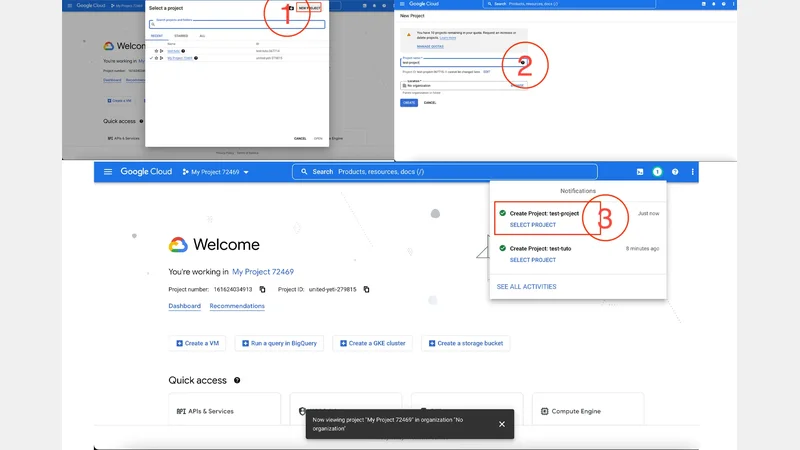Image resolution: width=800 pixels, height=450 pixels.
Task: Click 'Create Project: test-project' notification text
Action: click(x=544, y=213)
